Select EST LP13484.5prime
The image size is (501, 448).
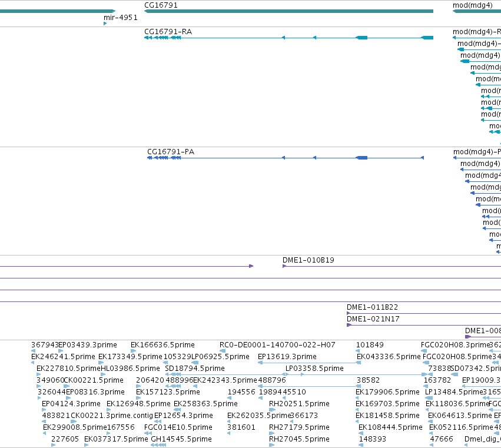454,392
